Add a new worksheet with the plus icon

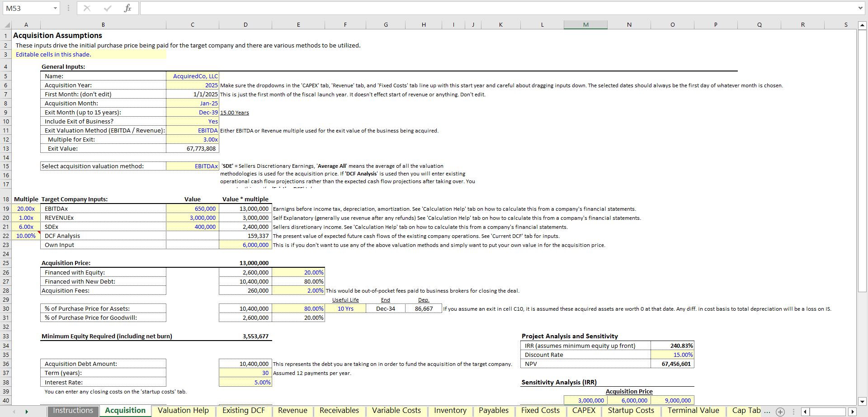tap(780, 411)
